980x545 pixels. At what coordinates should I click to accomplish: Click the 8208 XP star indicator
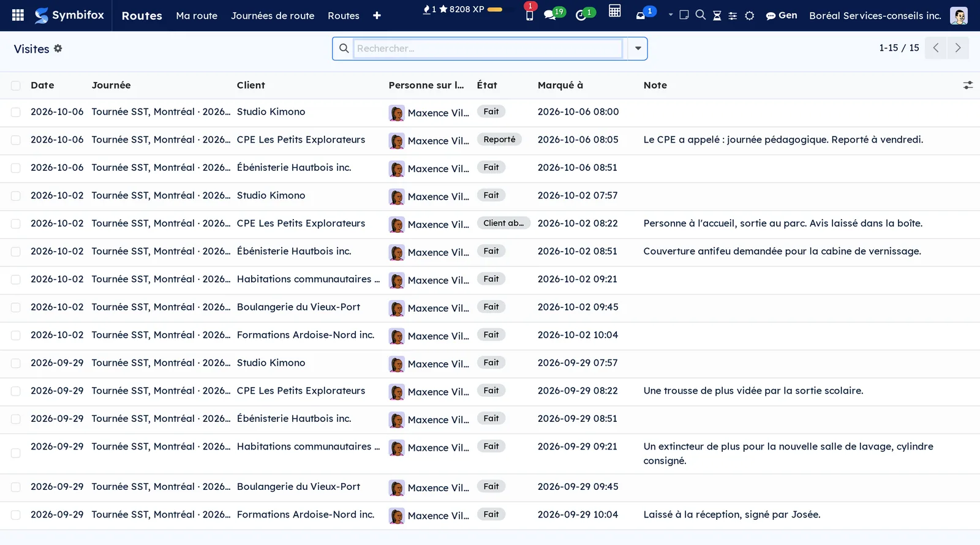pyautogui.click(x=461, y=9)
